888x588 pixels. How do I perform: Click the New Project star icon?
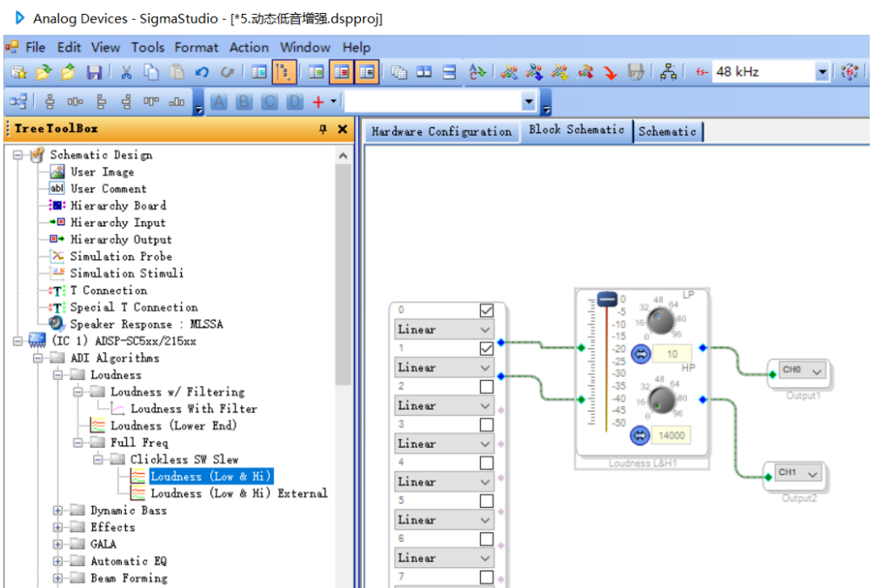tap(18, 72)
